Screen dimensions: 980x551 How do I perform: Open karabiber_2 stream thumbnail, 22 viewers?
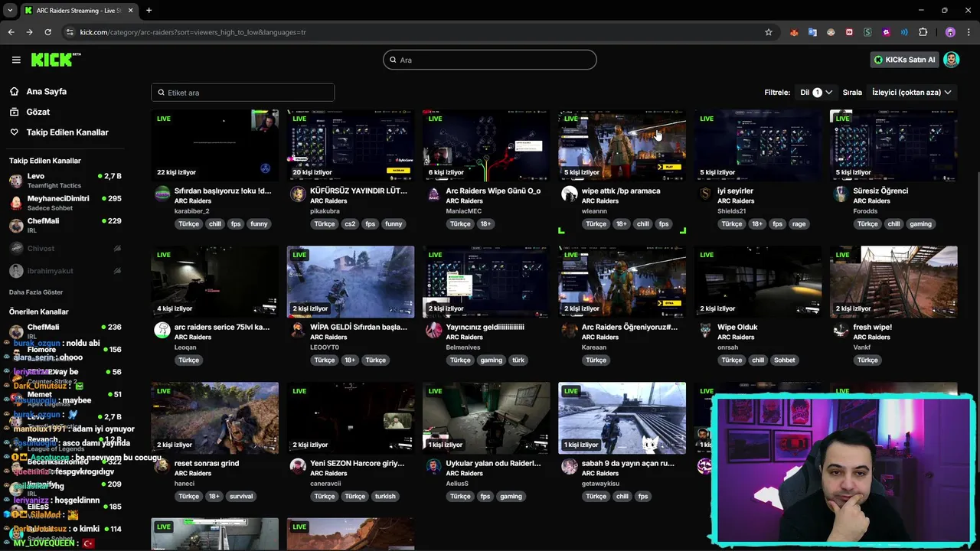pos(215,145)
